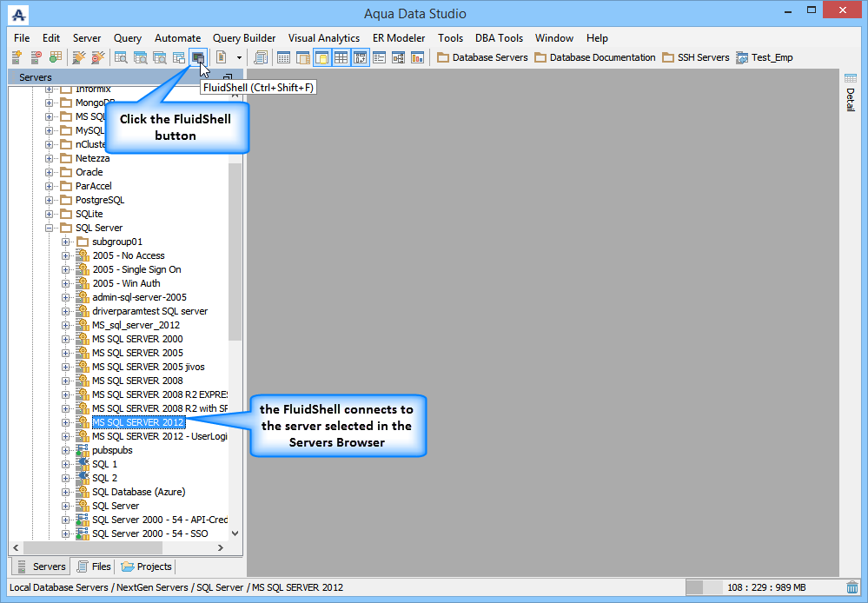Click the toolbar icon showing grid with green circle
The width and height of the screenshot is (868, 603).
coord(56,57)
